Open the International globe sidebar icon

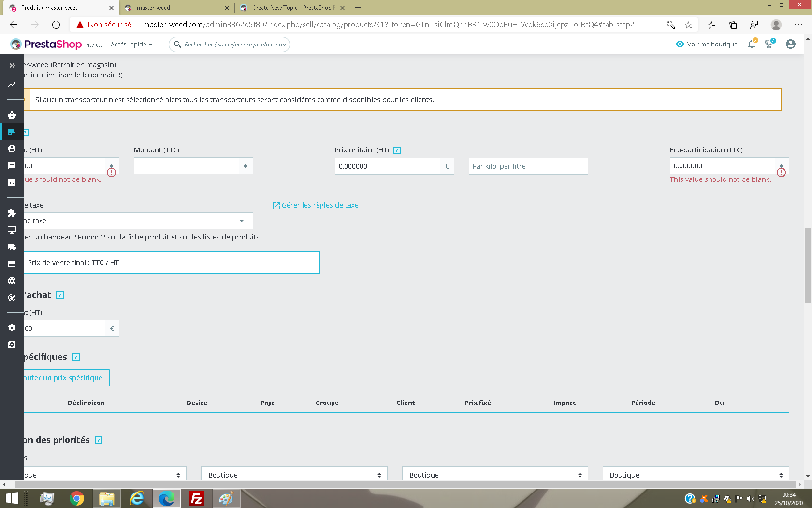pyautogui.click(x=12, y=281)
